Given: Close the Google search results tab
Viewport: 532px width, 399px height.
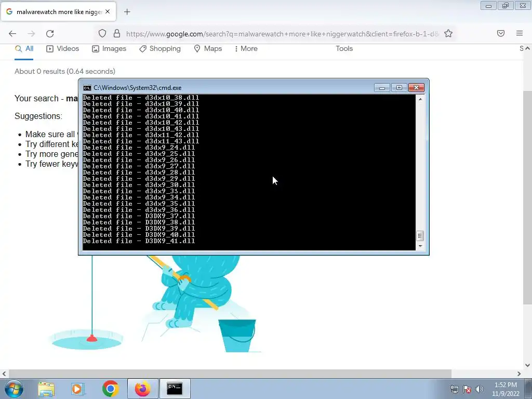Looking at the screenshot, I should (108, 11).
